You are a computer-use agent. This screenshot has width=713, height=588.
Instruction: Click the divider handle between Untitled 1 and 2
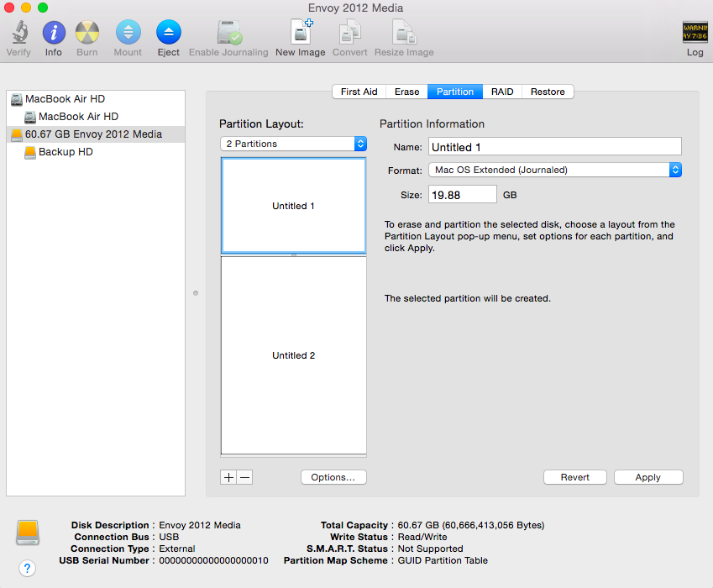pyautogui.click(x=294, y=255)
